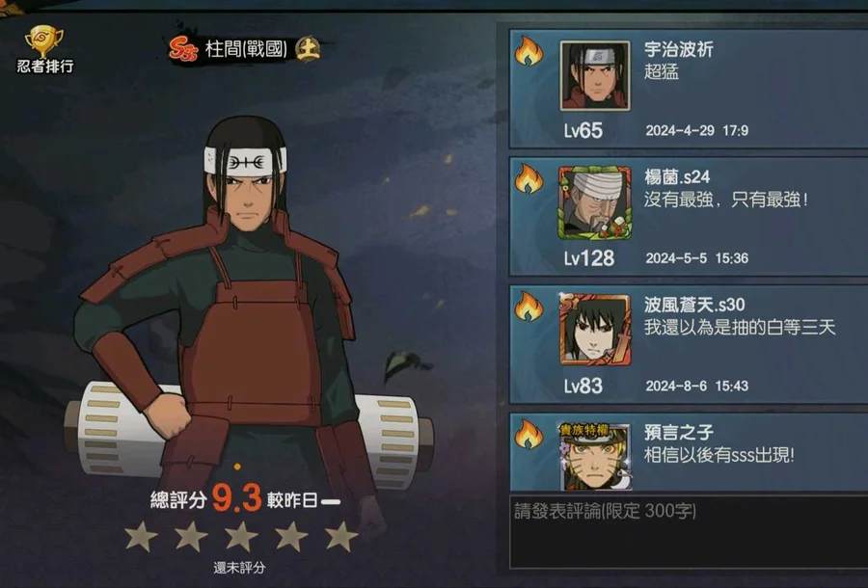Viewport: 868px width, 588px height.
Task: Click the 請發表評論 comment input box
Action: click(x=688, y=532)
